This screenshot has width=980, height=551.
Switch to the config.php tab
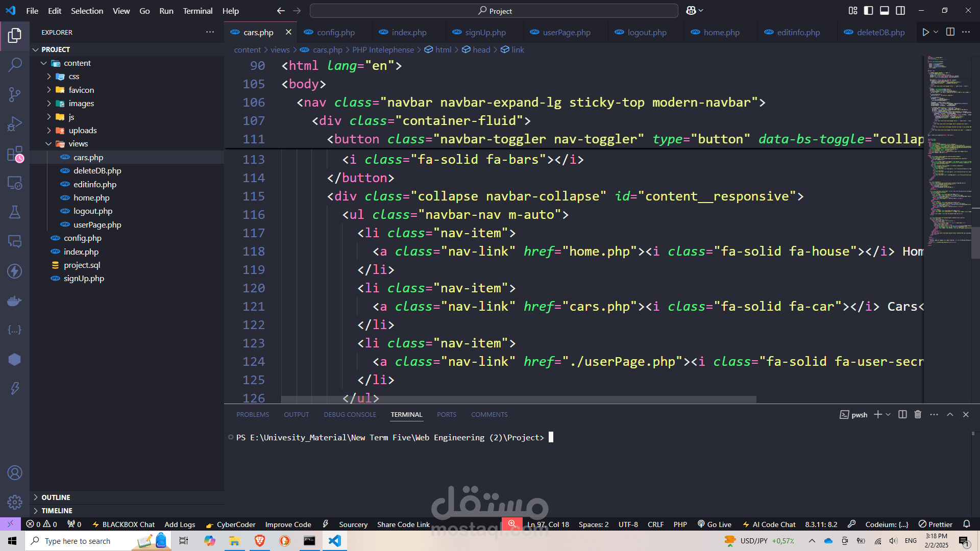pyautogui.click(x=335, y=32)
